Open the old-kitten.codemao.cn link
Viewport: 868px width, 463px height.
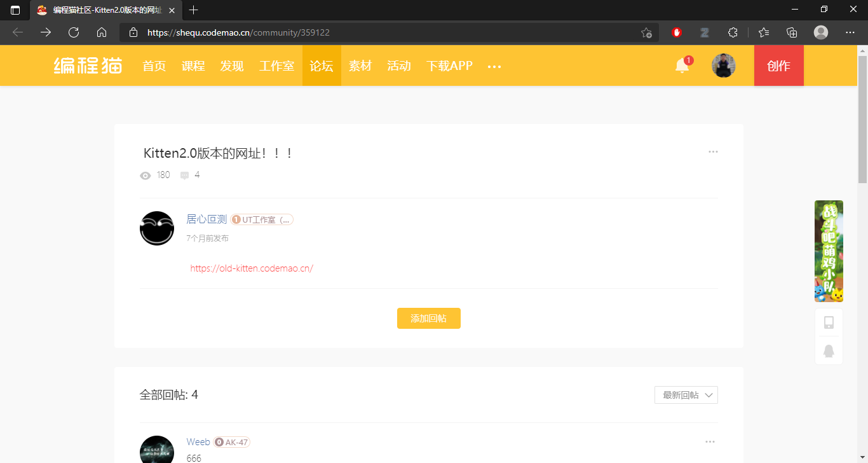pos(252,268)
